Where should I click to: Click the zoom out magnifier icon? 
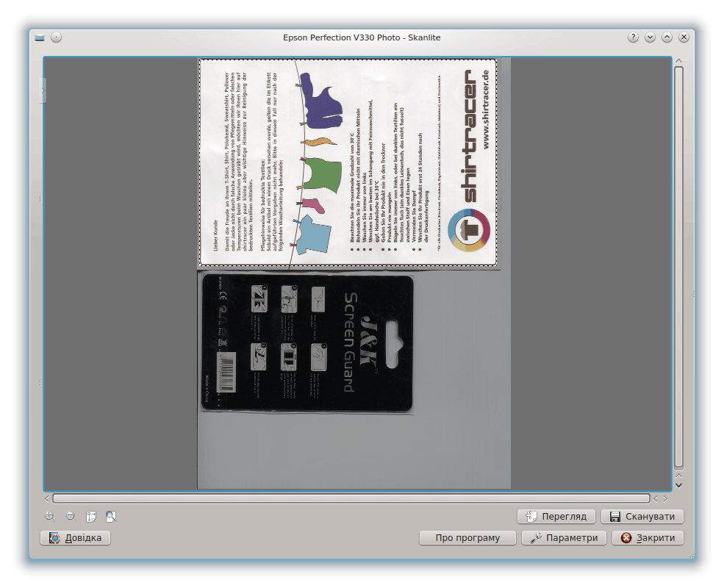click(71, 516)
